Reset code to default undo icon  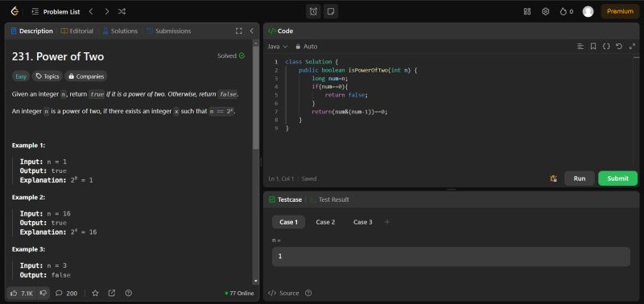(x=619, y=47)
